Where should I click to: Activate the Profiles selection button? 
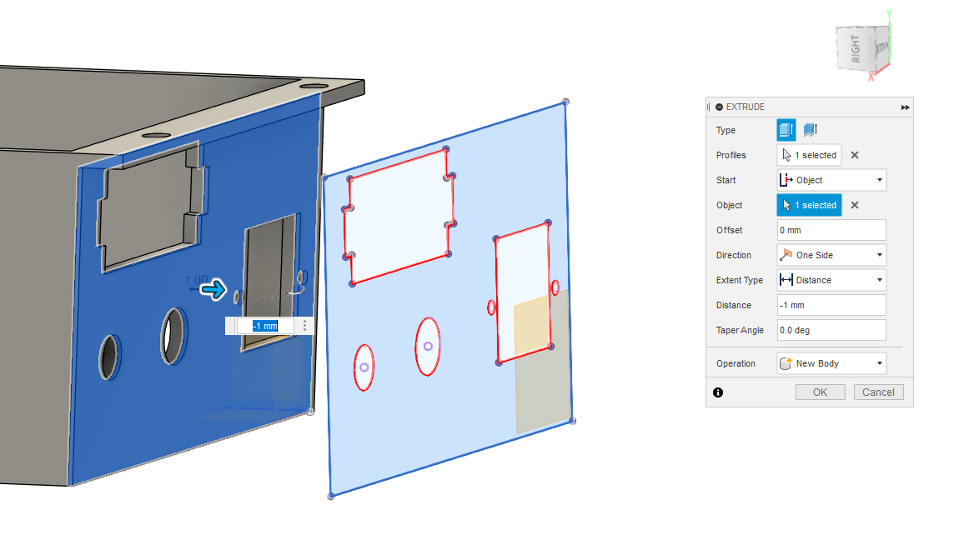click(809, 155)
